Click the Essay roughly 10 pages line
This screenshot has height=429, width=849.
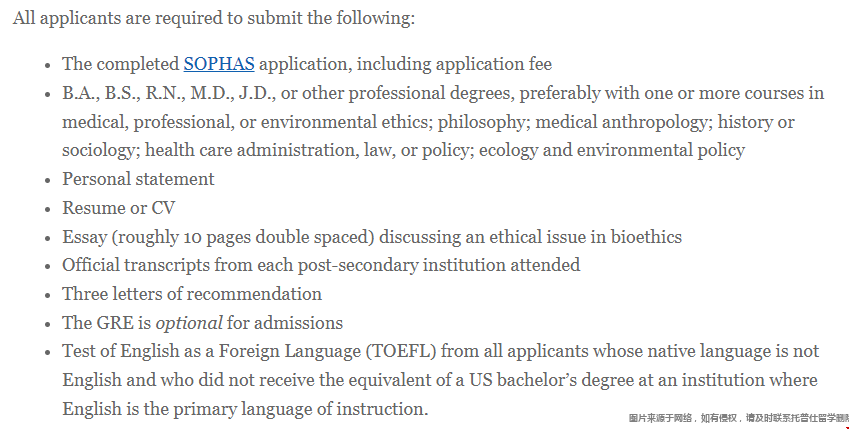[x=372, y=237]
